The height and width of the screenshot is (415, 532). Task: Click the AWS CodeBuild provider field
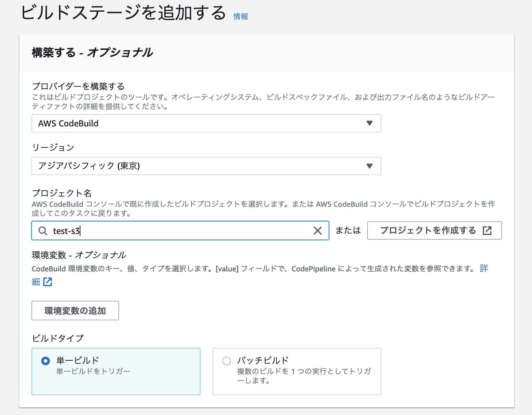pyautogui.click(x=206, y=123)
